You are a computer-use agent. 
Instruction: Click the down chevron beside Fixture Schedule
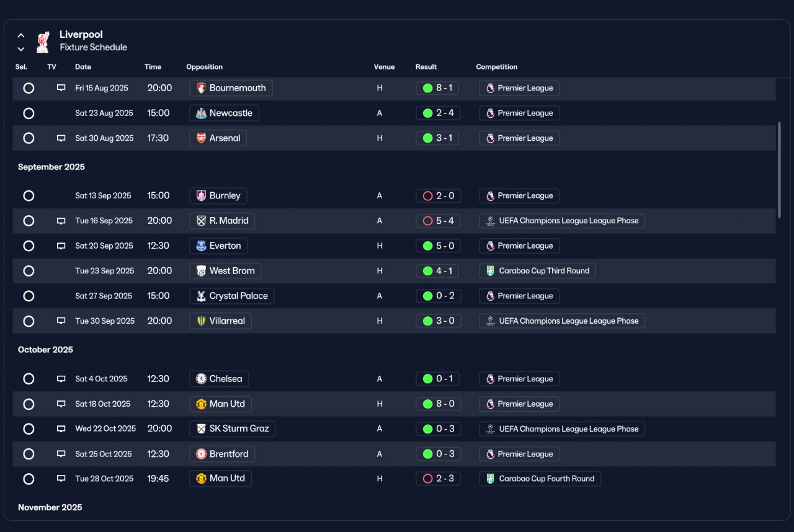tap(21, 49)
